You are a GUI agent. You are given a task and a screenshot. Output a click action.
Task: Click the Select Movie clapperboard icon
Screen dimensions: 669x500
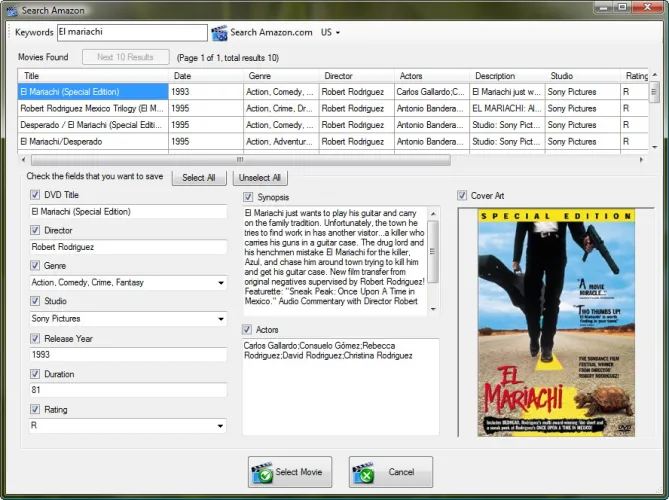tap(262, 472)
